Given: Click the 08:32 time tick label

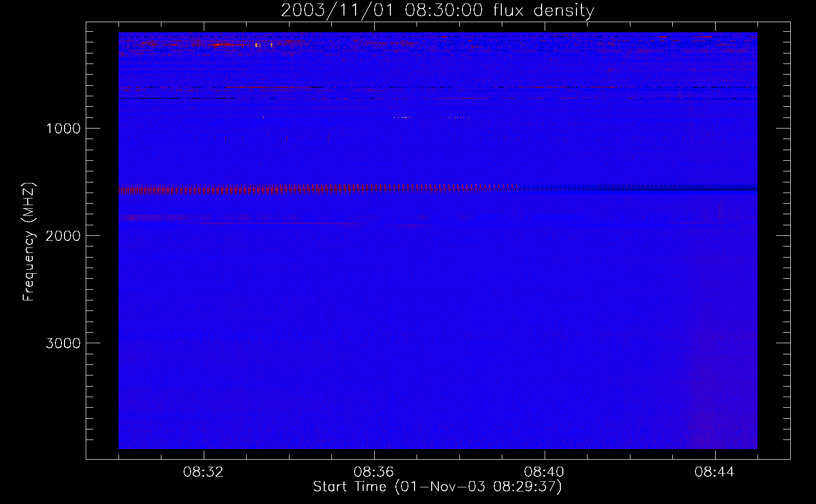Looking at the screenshot, I should (203, 472).
